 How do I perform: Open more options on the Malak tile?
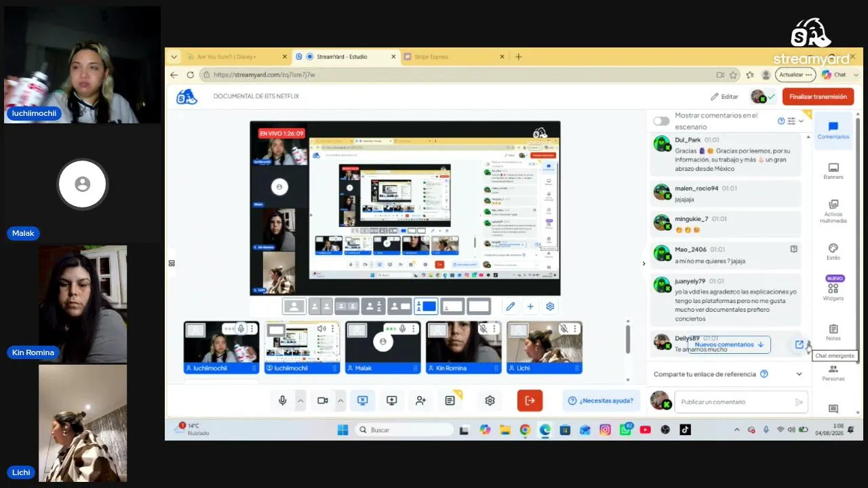(x=413, y=329)
